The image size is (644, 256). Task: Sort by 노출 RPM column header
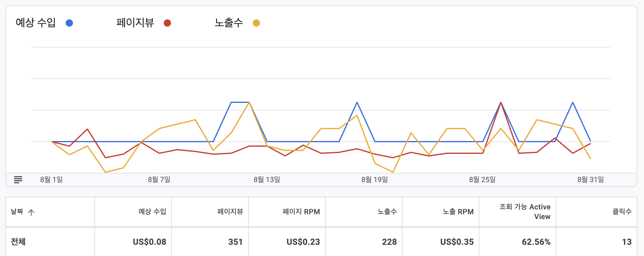pyautogui.click(x=458, y=212)
